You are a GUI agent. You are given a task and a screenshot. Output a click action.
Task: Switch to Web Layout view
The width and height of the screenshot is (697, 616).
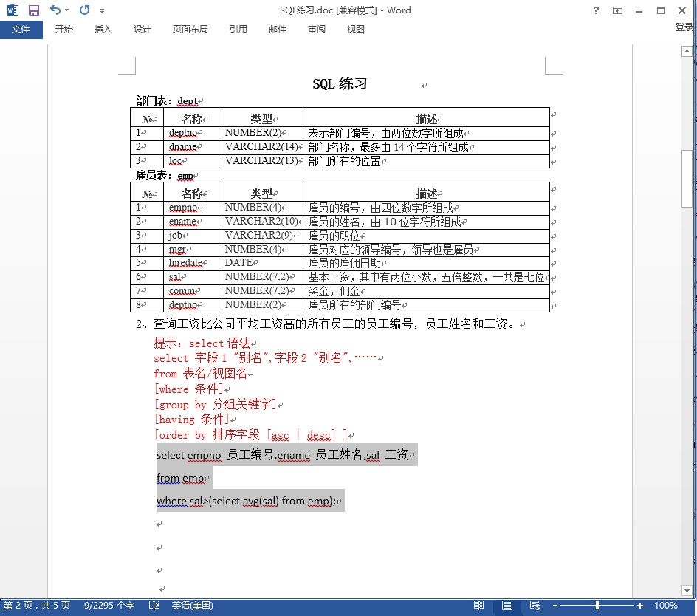click(535, 606)
